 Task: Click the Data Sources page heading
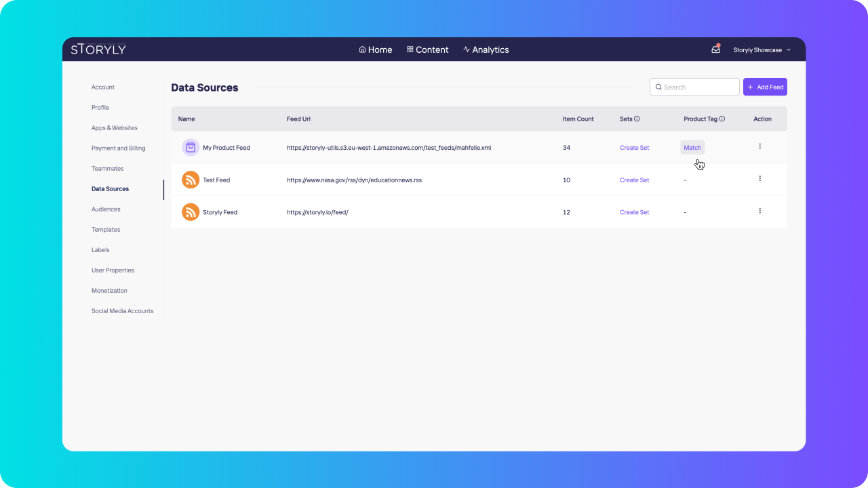click(205, 87)
